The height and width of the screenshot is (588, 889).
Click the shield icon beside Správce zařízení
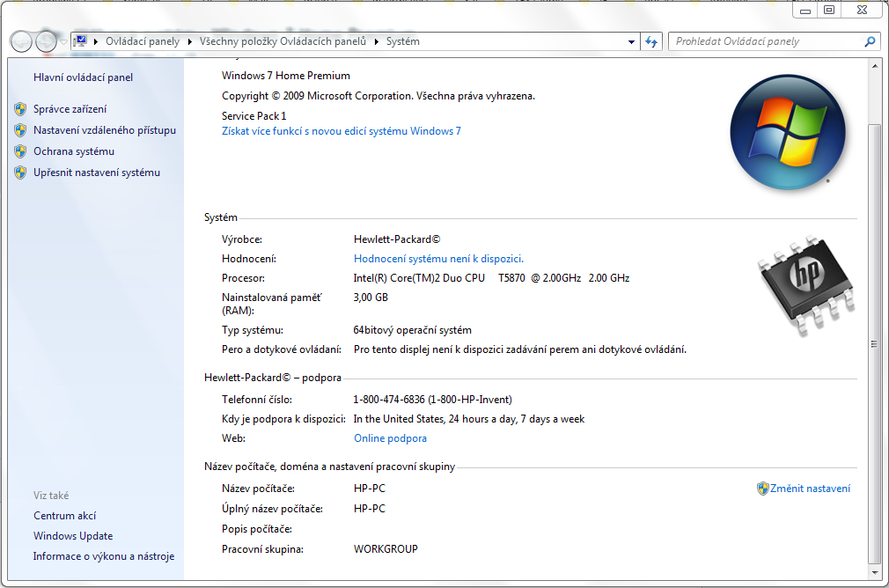click(20, 109)
